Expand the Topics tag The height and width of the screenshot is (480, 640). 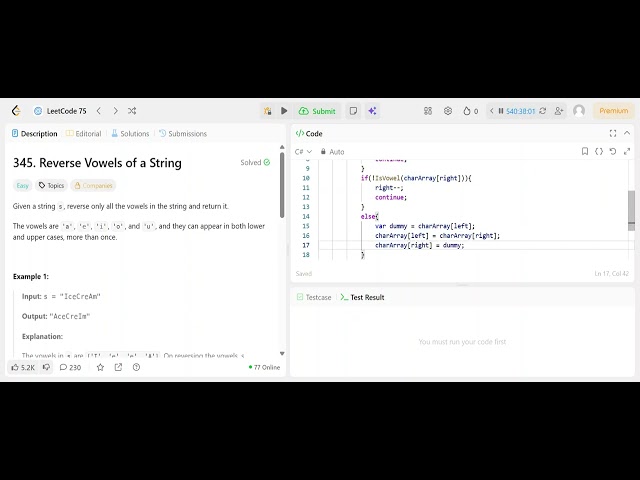pos(51,186)
